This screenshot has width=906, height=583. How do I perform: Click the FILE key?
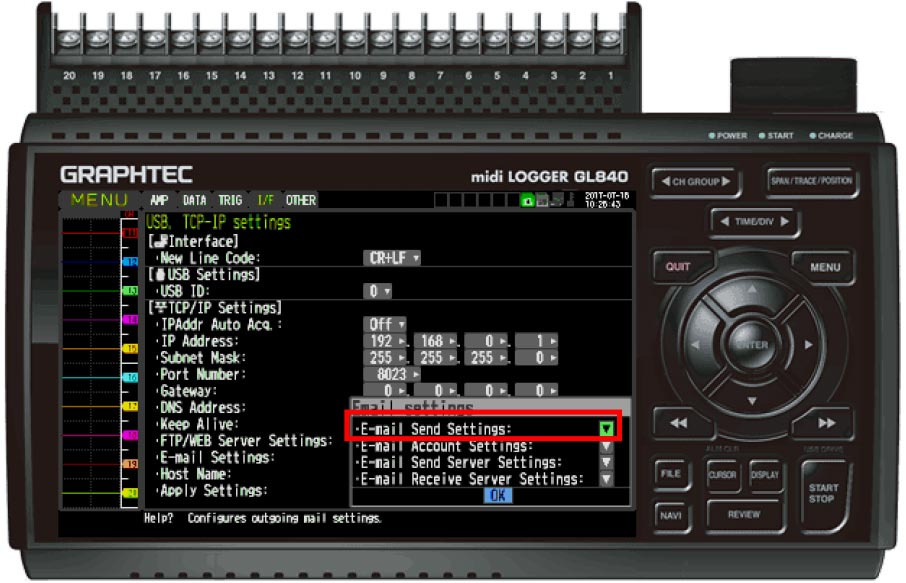coord(670,474)
